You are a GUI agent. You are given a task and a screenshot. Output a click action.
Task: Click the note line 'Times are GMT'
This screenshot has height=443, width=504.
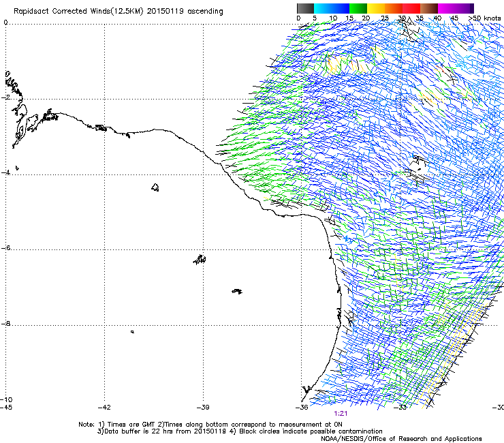point(131,425)
